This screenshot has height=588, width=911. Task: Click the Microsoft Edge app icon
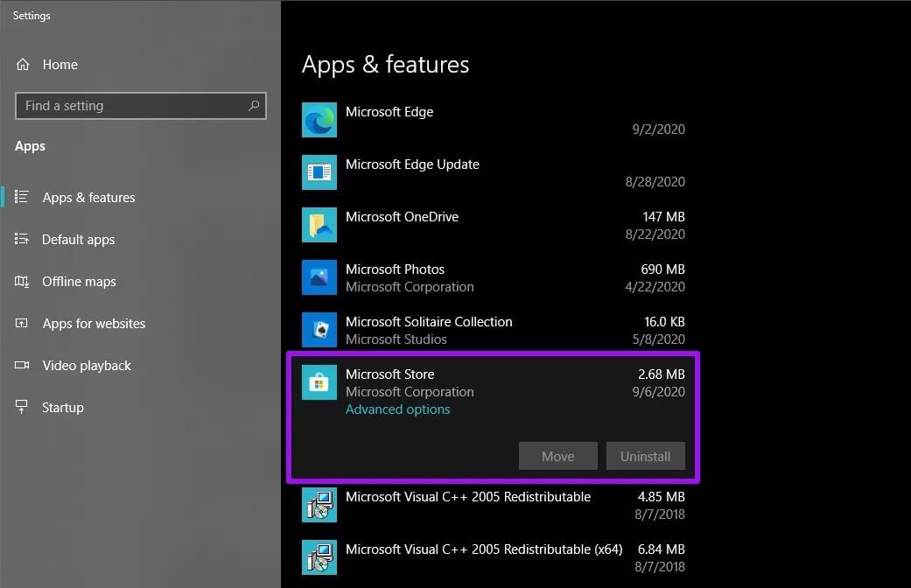tap(319, 120)
